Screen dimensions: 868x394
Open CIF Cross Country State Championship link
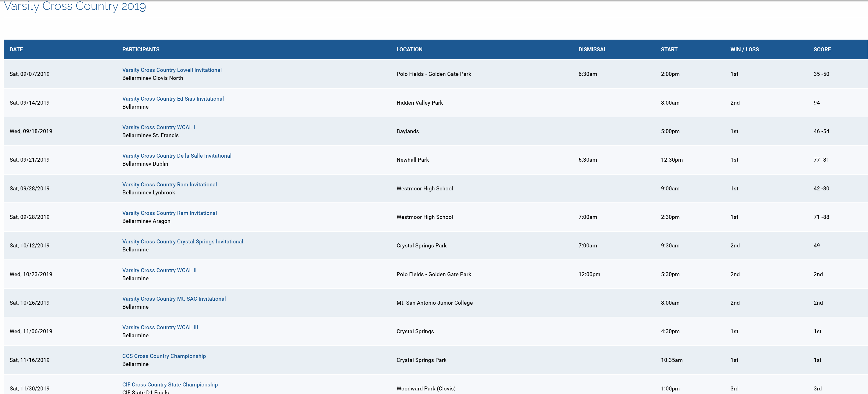170,385
